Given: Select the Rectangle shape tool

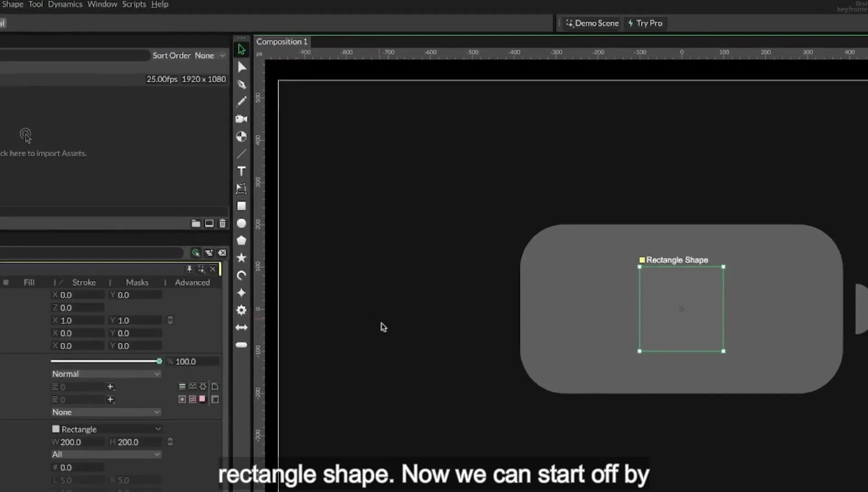Looking at the screenshot, I should tap(241, 206).
